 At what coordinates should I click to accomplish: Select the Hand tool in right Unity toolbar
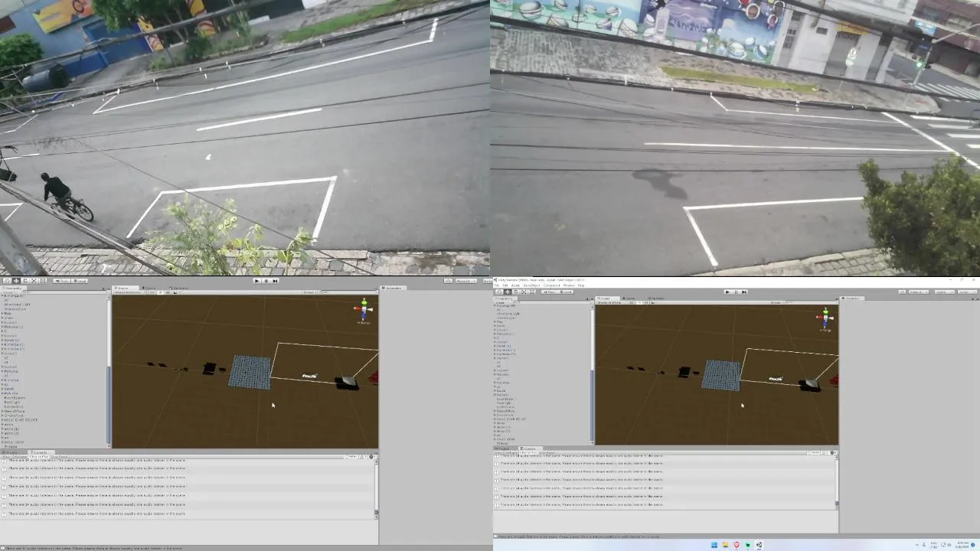tap(498, 292)
